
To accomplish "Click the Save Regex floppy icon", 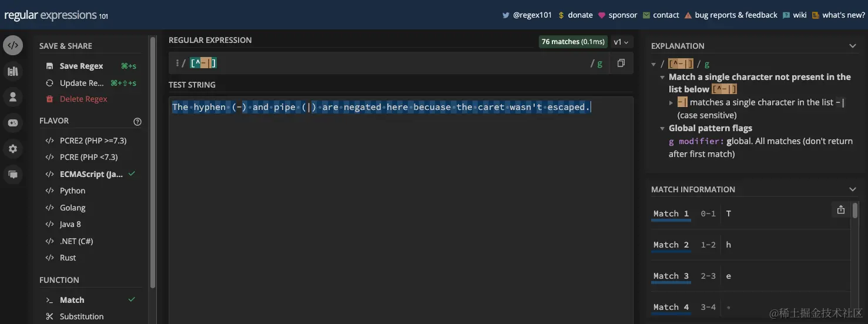I will (49, 66).
